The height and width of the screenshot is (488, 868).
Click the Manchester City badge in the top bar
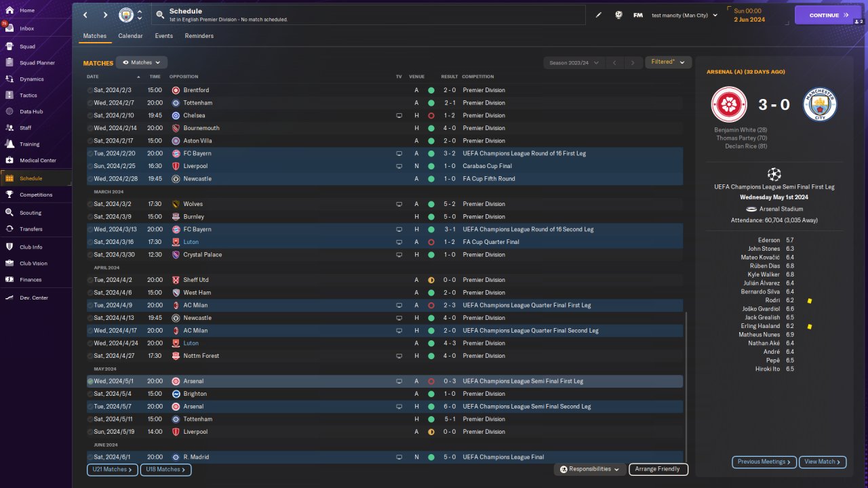(x=126, y=15)
